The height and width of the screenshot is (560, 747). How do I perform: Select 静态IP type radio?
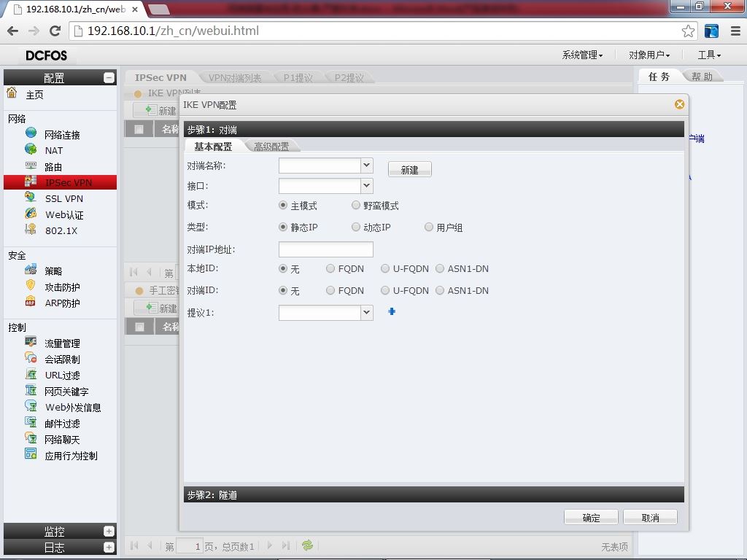pyautogui.click(x=283, y=227)
